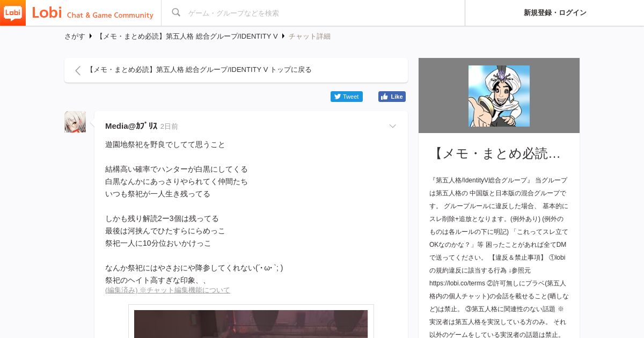Click the line 祭祀のヘイト高すぎな印象
This screenshot has width=644, height=338.
(156, 280)
